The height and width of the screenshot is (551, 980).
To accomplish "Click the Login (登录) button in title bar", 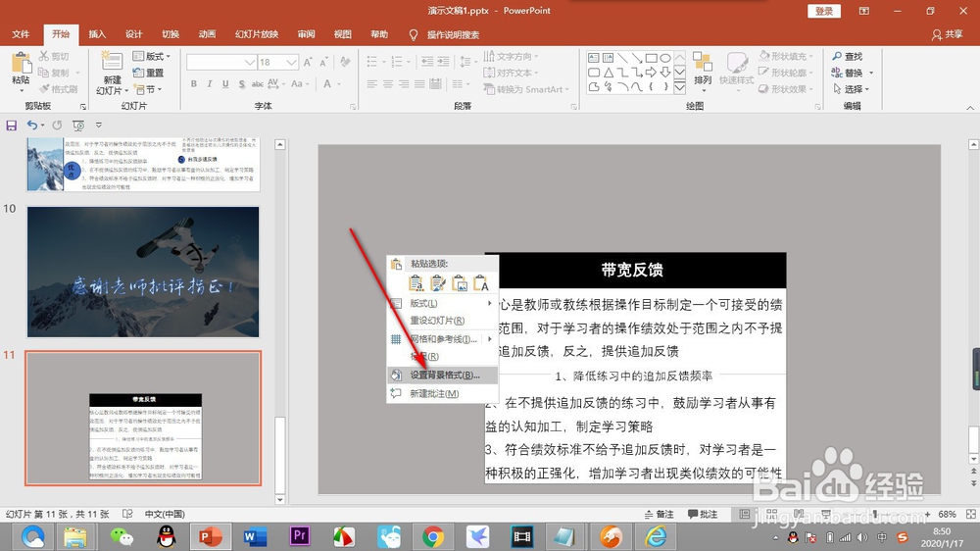I will (824, 11).
